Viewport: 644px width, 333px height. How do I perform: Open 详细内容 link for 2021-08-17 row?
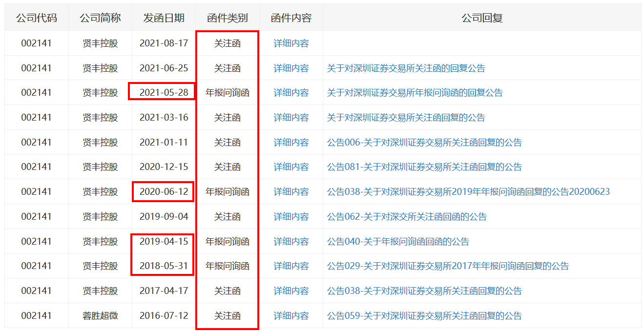pos(291,43)
